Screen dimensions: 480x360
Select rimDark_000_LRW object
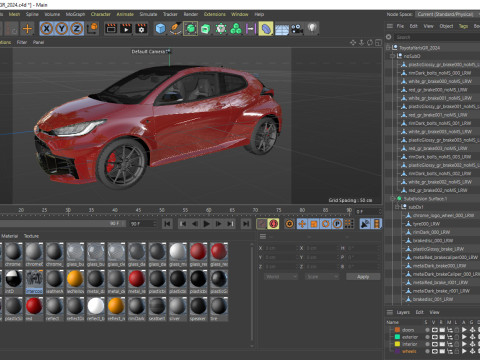coord(431,232)
